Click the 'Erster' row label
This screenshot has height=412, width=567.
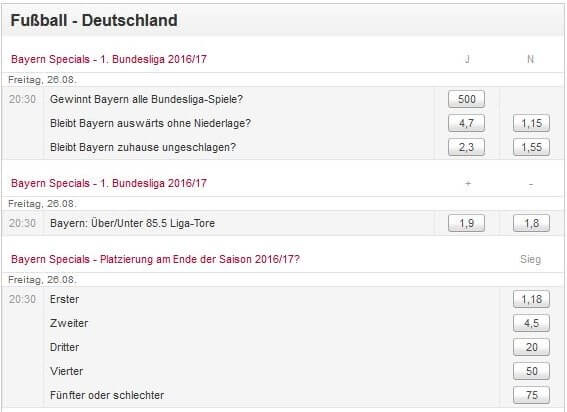click(64, 299)
